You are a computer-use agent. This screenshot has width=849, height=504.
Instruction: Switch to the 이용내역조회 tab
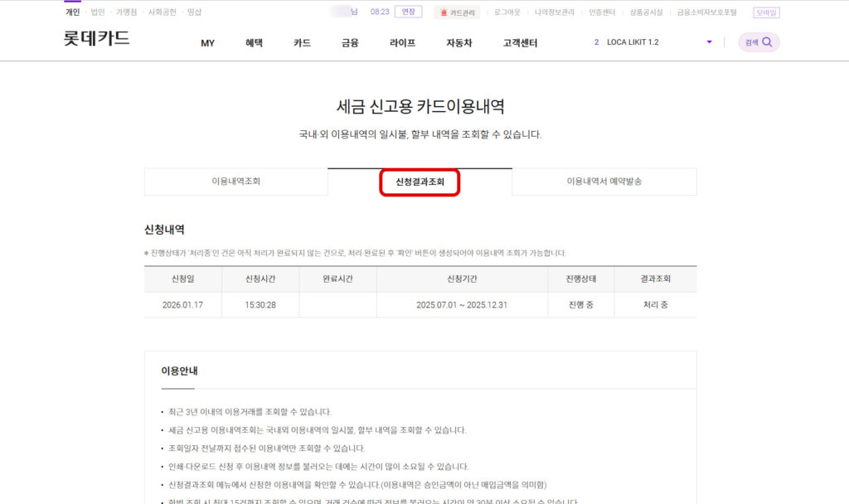pyautogui.click(x=235, y=181)
